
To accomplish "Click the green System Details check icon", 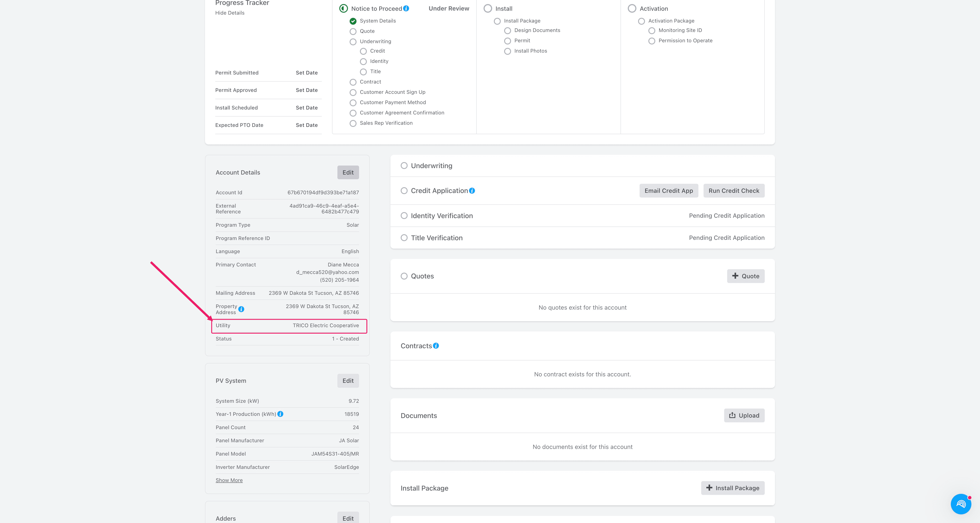I will click(x=353, y=21).
